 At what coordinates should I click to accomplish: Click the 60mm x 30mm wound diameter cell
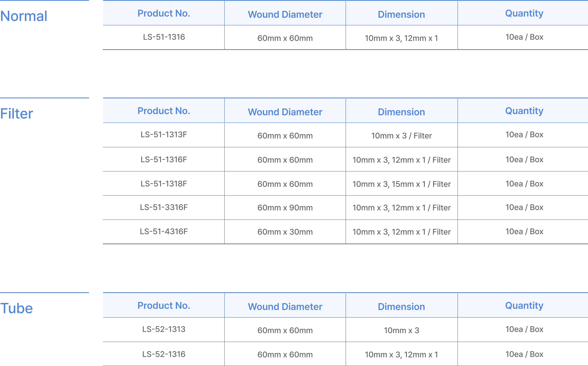tap(285, 232)
